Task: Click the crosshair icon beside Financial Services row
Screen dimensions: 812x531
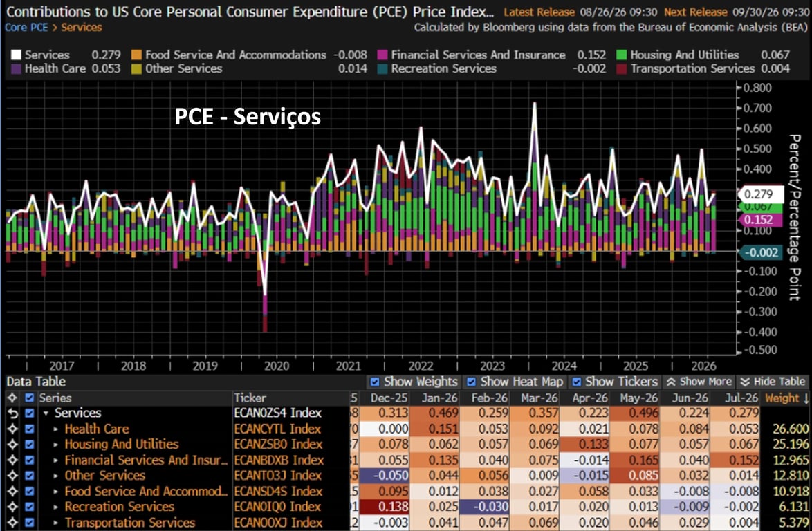Action: (12, 460)
